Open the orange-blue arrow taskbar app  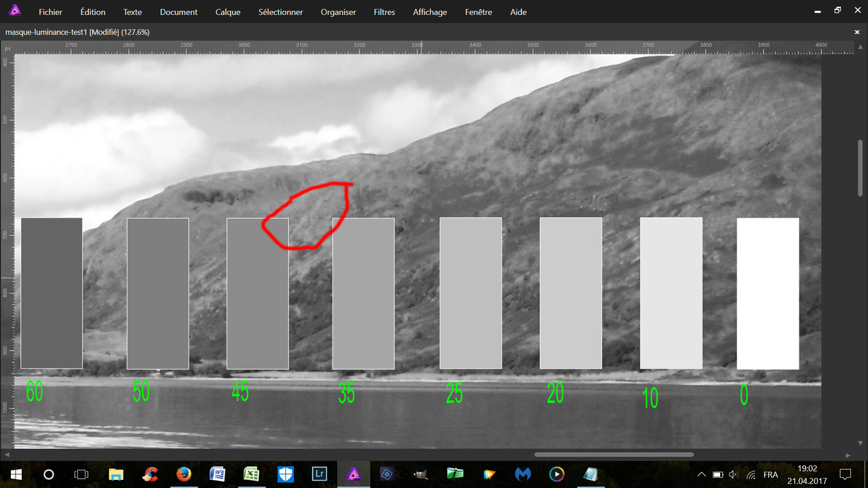[x=489, y=474]
